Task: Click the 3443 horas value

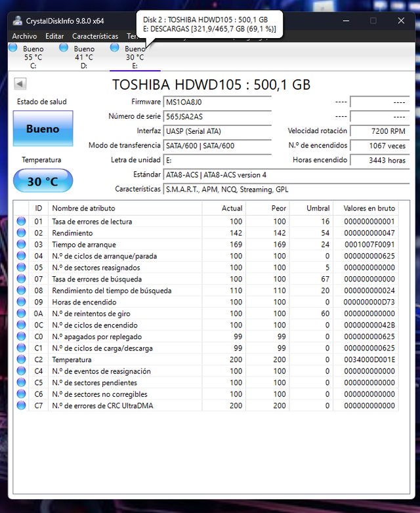Action: click(x=380, y=160)
